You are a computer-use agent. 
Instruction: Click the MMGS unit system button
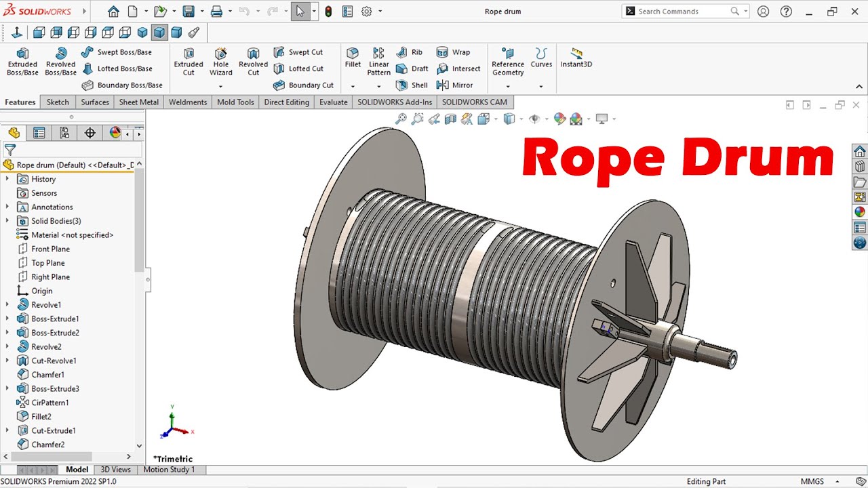click(812, 482)
